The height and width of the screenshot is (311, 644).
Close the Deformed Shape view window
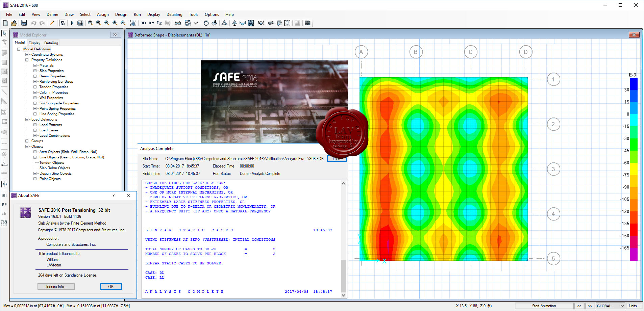coord(634,35)
